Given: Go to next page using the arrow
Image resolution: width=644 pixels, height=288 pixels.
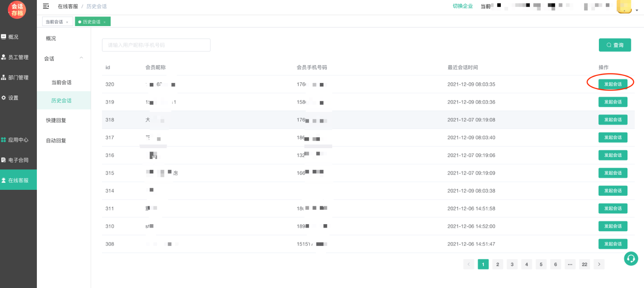Looking at the screenshot, I should click(x=599, y=264).
